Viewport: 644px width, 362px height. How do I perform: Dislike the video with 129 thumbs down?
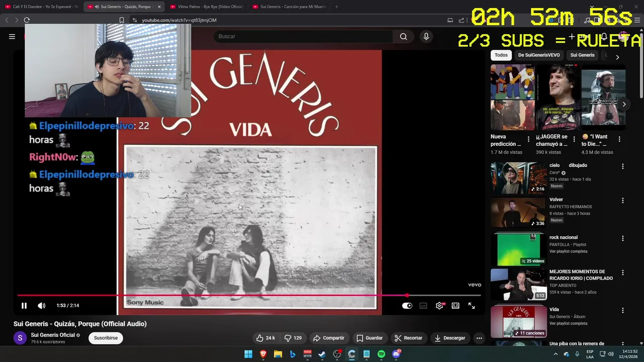(x=293, y=338)
